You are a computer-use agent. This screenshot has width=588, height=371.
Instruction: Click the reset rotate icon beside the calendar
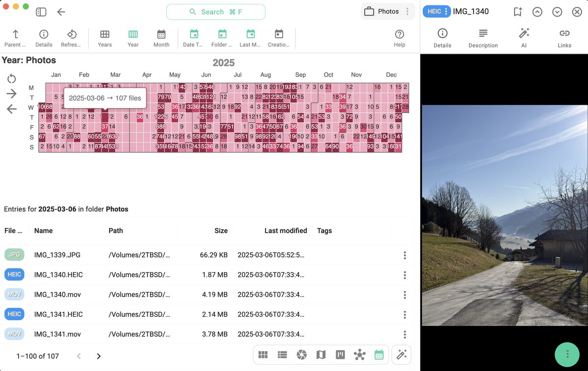pos(12,79)
